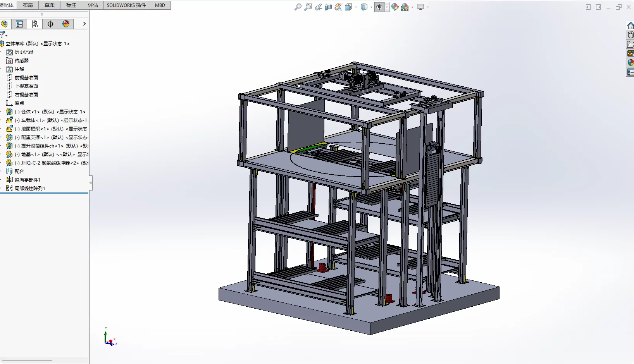The height and width of the screenshot is (364, 634).
Task: Switch to the FeatureManager design tree tab
Action: coord(4,24)
